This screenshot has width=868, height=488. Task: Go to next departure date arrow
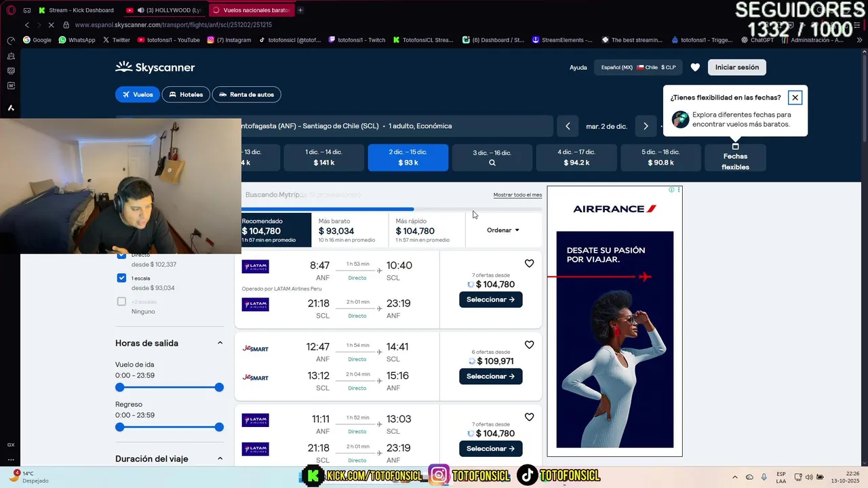pyautogui.click(x=646, y=126)
